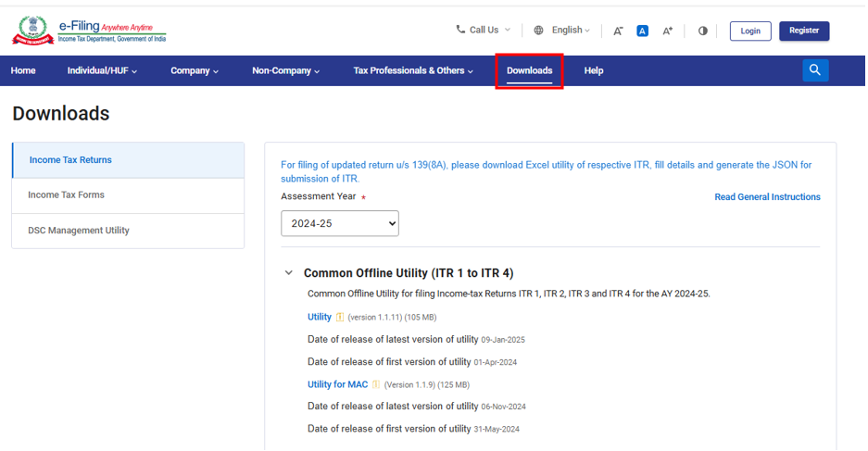Screen dimensions: 868x451
Task: Open the Company menu
Action: tap(195, 70)
